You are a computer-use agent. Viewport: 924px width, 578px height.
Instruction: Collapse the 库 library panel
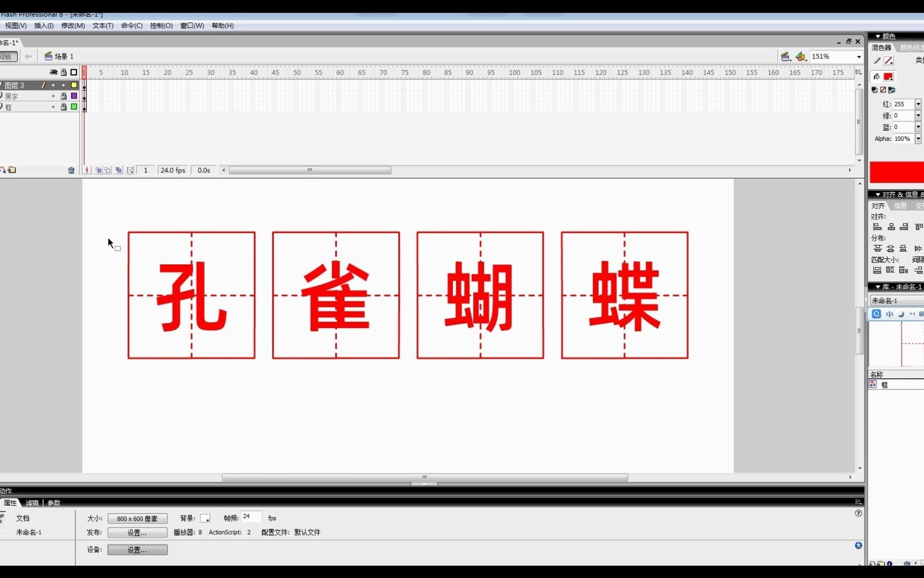[x=877, y=287]
